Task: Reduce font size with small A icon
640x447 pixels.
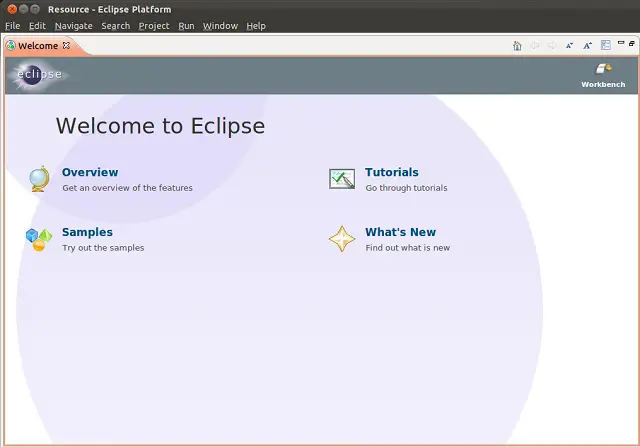Action: click(x=569, y=46)
